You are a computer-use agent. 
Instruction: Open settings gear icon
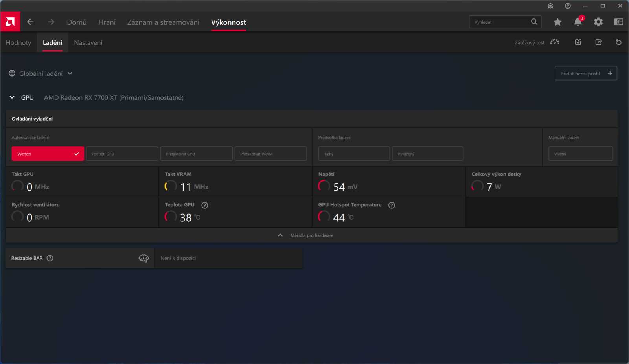(x=598, y=22)
